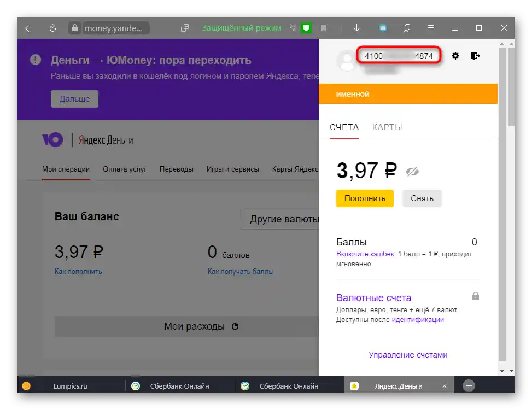Screen dimensions: 532x410
Task: Click the panel scrollbar up arrow
Action: coord(502,44)
